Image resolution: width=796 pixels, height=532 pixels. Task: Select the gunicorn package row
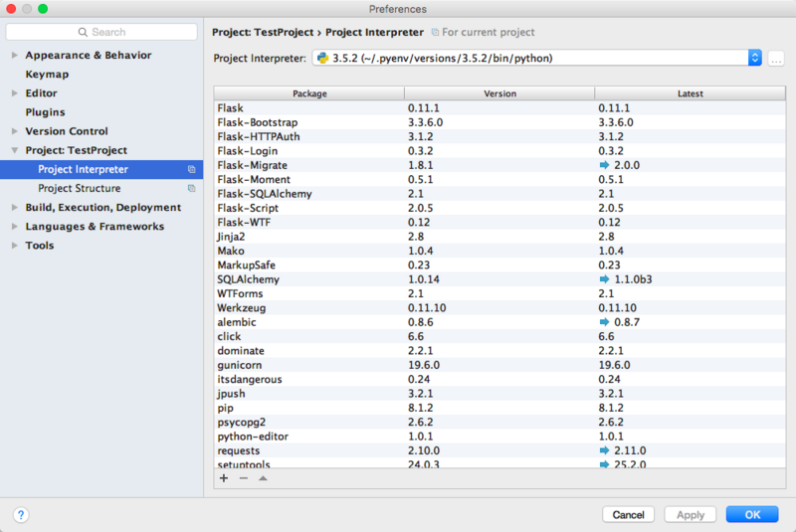tap(499, 365)
